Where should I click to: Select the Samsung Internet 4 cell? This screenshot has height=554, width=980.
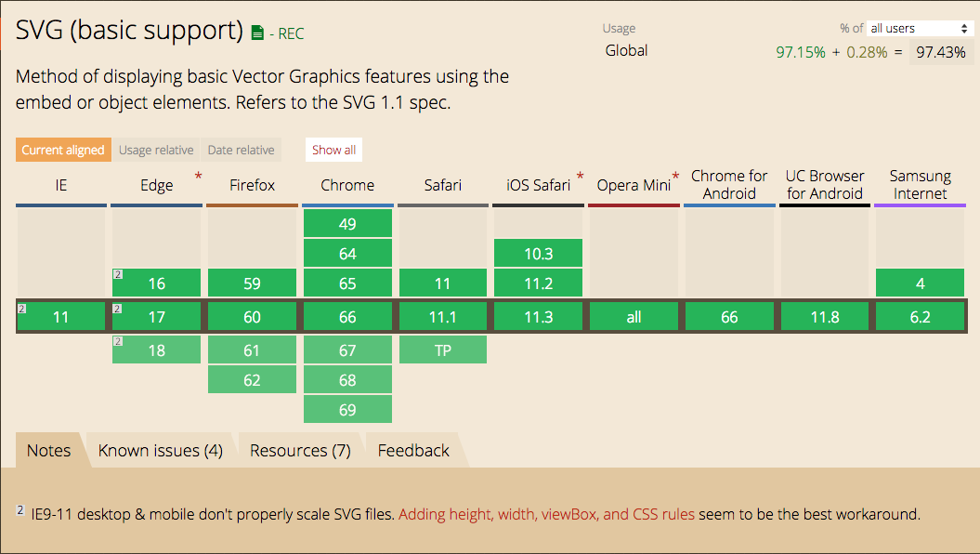tap(920, 283)
